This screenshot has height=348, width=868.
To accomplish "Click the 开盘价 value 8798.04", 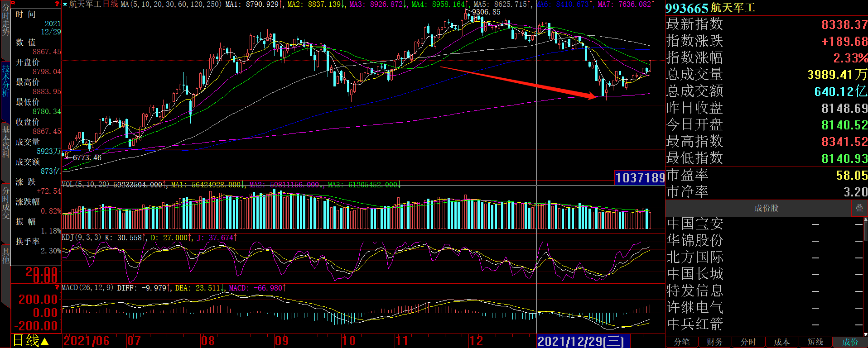I will click(47, 72).
